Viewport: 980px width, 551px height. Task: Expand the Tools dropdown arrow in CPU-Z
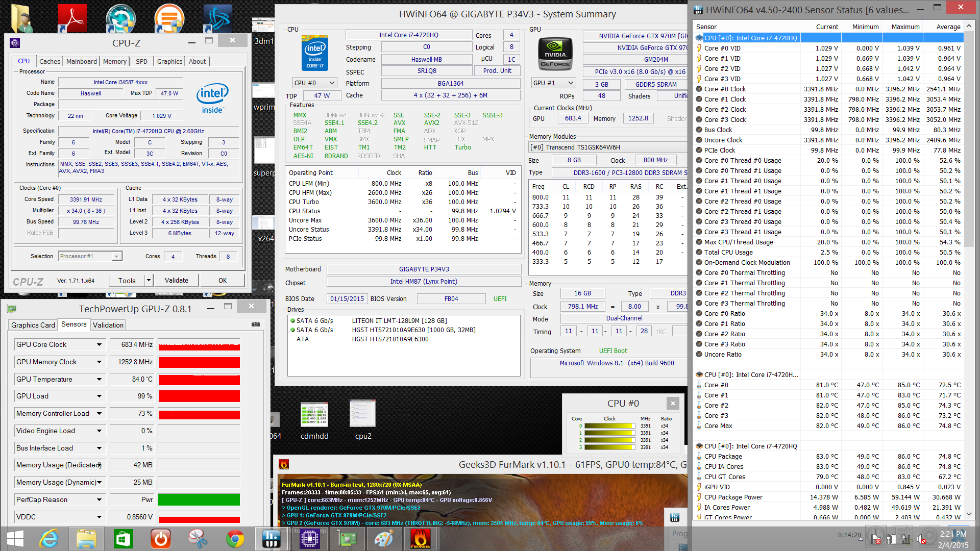coord(149,280)
